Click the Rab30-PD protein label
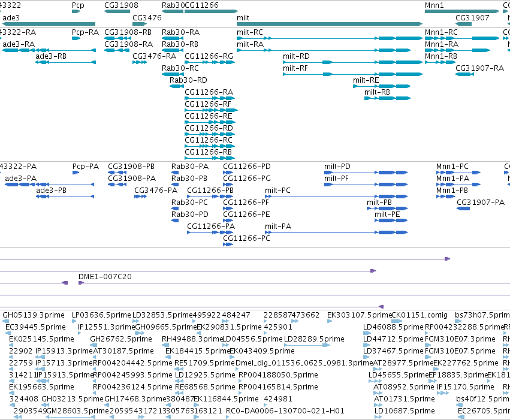 pos(190,214)
